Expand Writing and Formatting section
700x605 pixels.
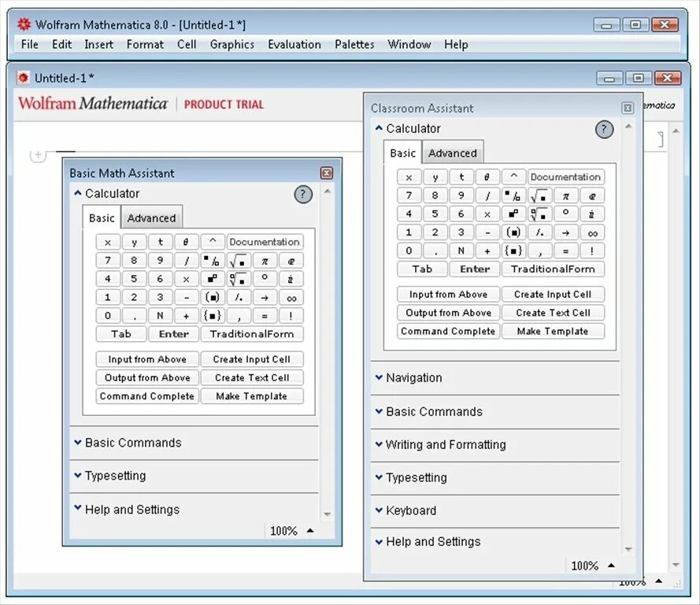pos(379,444)
